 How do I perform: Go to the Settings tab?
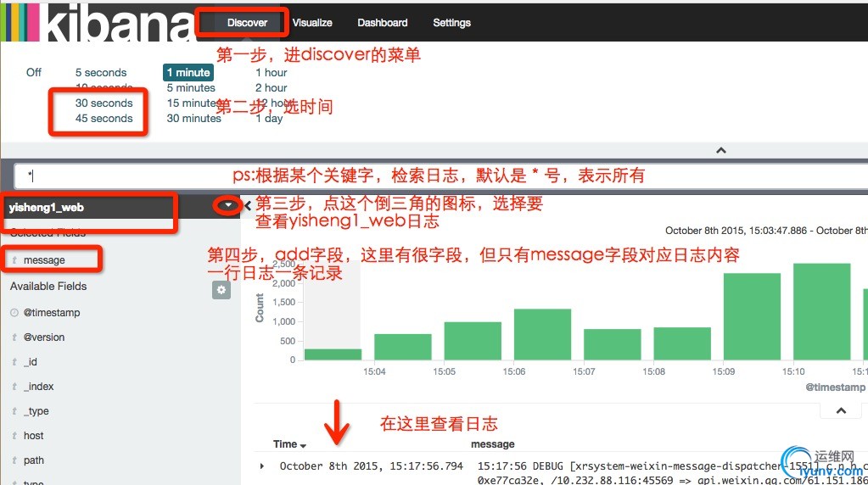(x=451, y=23)
